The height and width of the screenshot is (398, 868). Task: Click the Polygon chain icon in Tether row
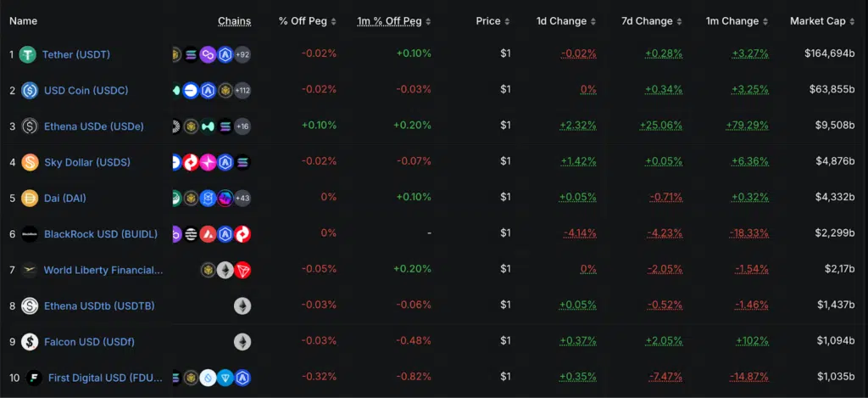pyautogui.click(x=208, y=54)
